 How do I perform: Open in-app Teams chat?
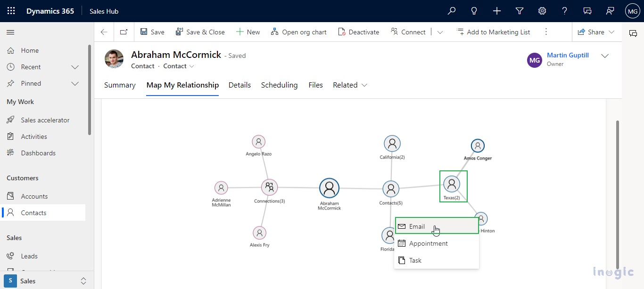click(587, 11)
